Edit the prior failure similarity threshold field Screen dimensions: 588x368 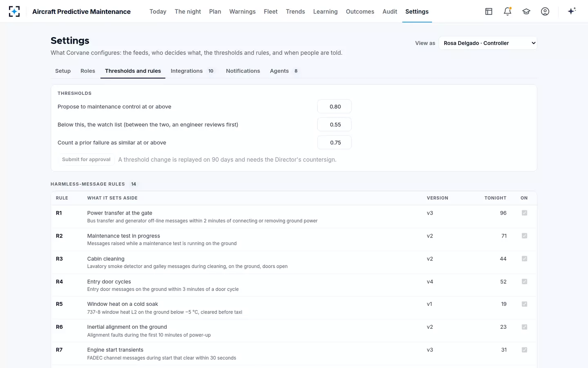point(334,143)
